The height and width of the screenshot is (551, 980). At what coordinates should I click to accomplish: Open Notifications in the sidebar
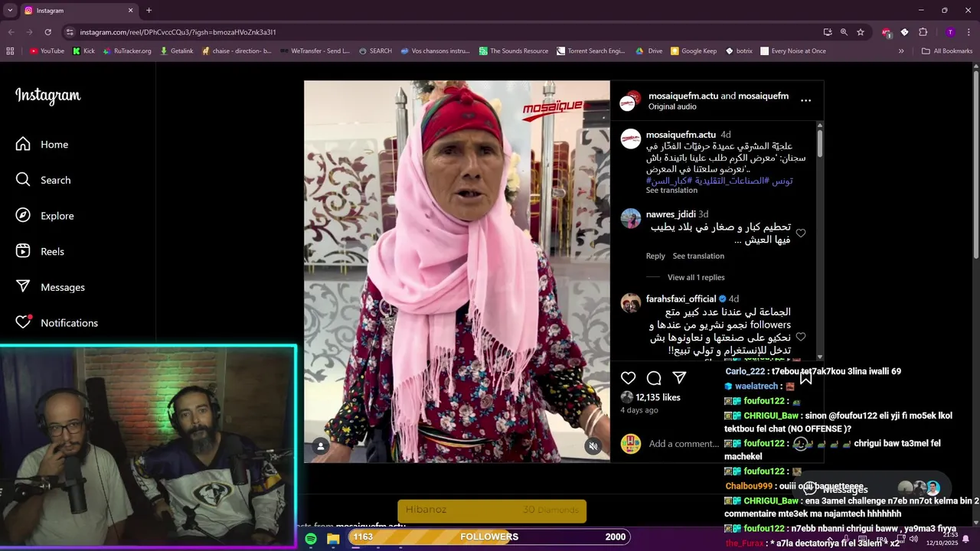point(57,322)
